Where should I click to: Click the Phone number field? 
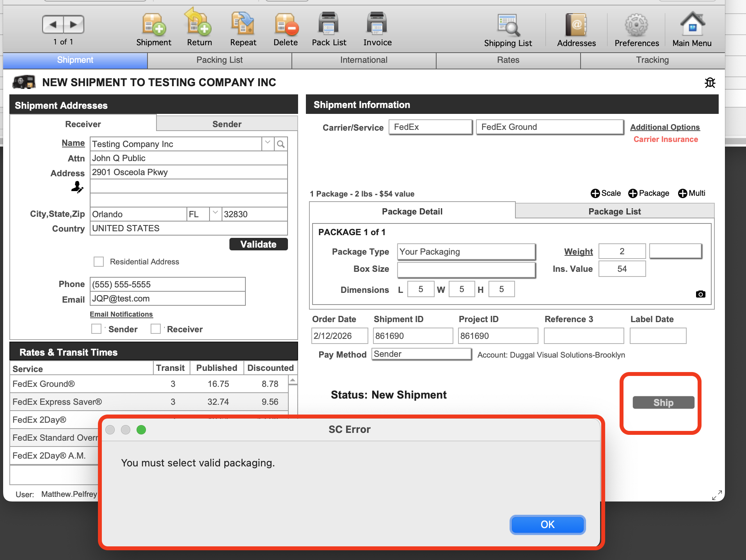pyautogui.click(x=168, y=284)
